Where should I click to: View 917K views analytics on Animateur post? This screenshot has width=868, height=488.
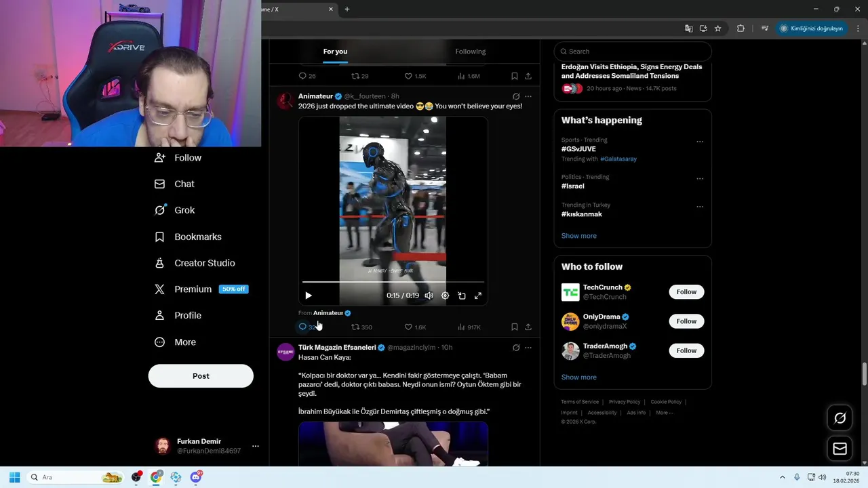coord(469,327)
